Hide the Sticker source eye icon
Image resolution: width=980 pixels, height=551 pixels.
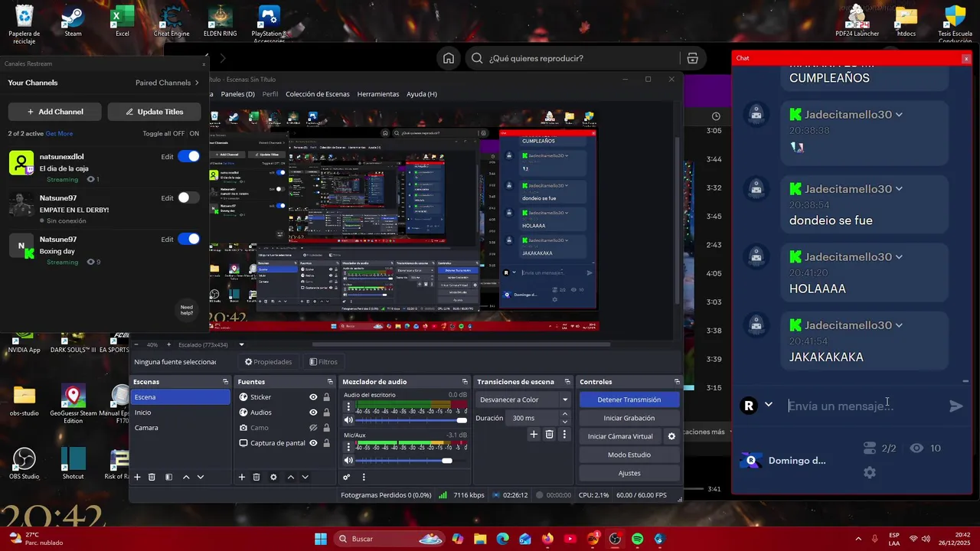(x=313, y=397)
